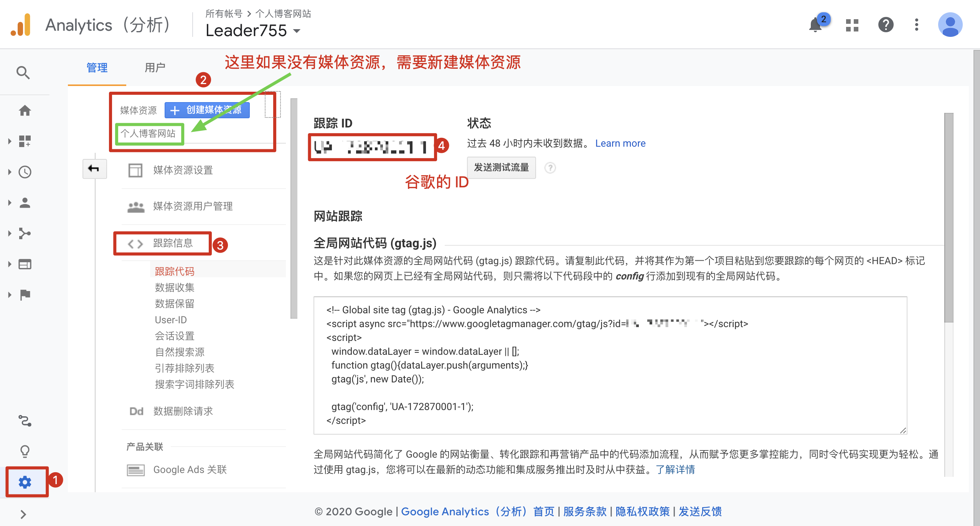Click the help icon beside 发送测试流量

click(x=550, y=168)
